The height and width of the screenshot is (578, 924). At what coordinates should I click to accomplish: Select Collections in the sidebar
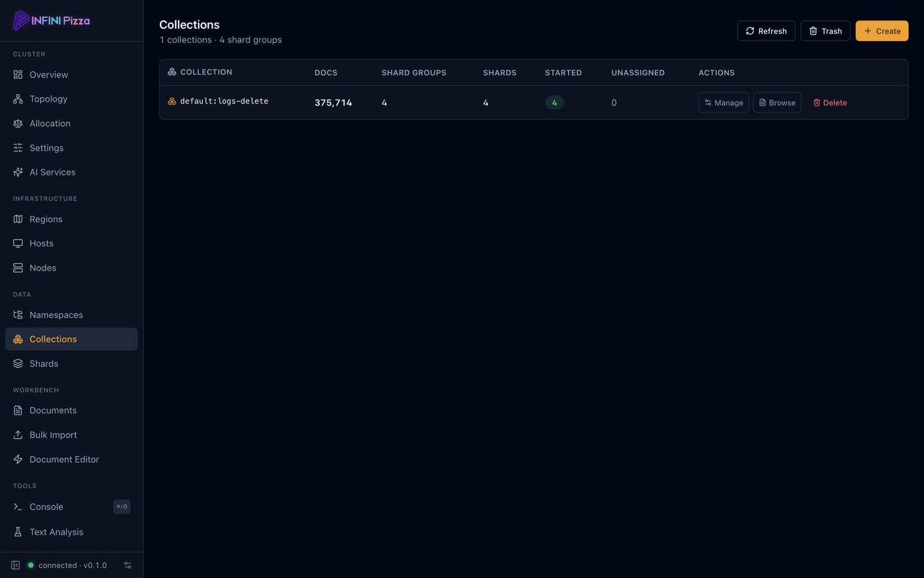click(x=71, y=339)
